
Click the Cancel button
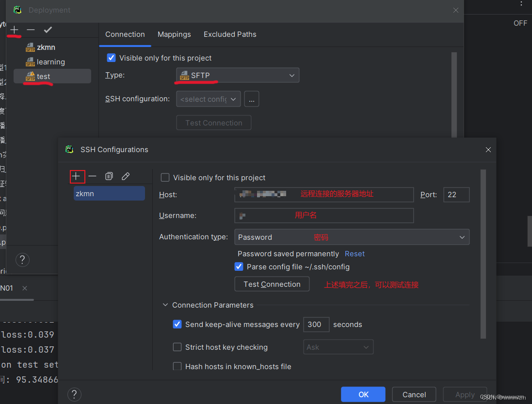tap(414, 394)
